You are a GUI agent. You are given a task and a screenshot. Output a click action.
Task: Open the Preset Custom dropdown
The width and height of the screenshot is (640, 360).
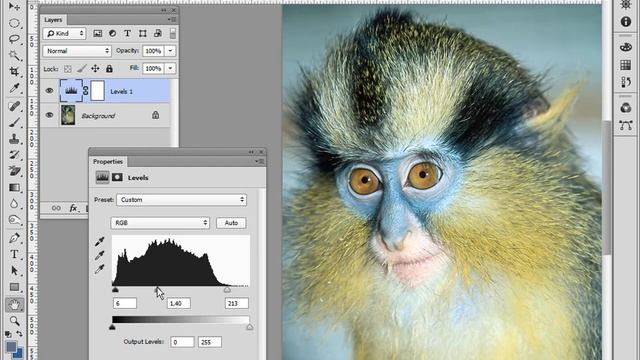pos(182,200)
